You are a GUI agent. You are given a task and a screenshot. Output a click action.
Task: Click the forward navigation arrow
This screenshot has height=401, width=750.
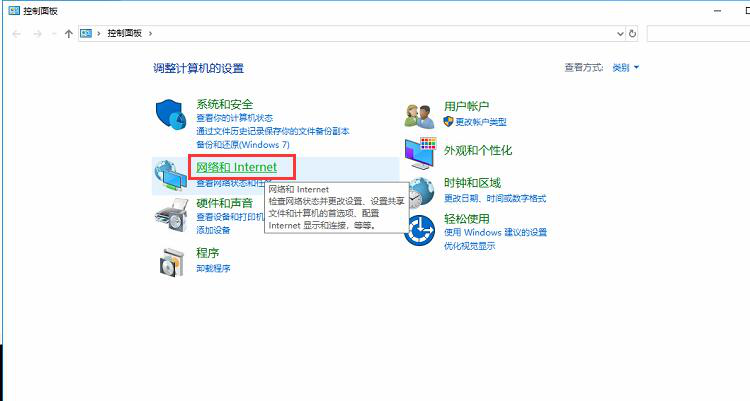37,33
